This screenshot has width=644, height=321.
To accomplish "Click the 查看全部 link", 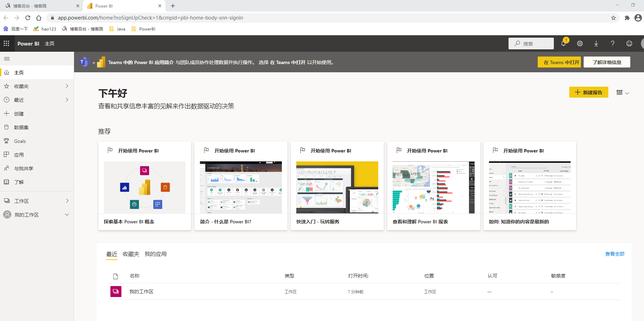I will (x=615, y=254).
